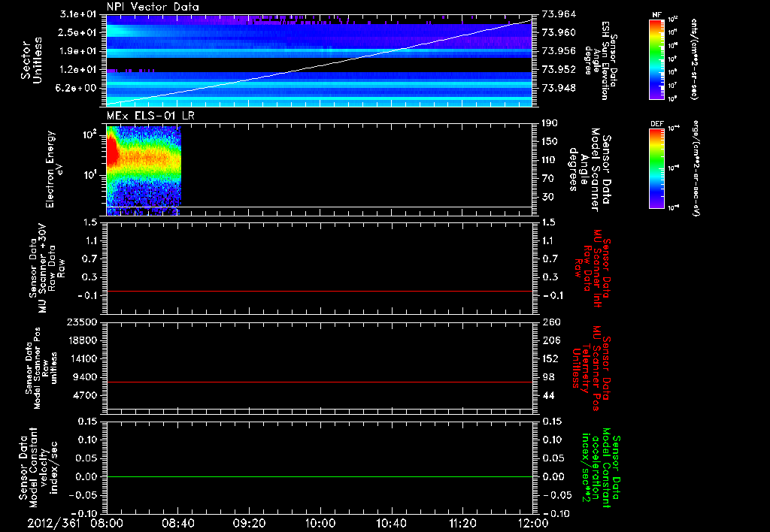This screenshot has width=770, height=532.
Task: Click the red line in the Scanner Pos panel
Action: coord(320,382)
